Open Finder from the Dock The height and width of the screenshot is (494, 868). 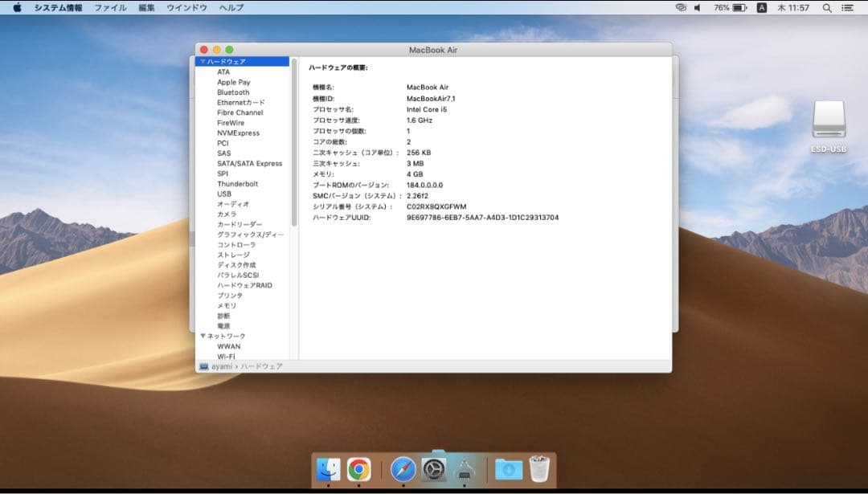tap(328, 470)
